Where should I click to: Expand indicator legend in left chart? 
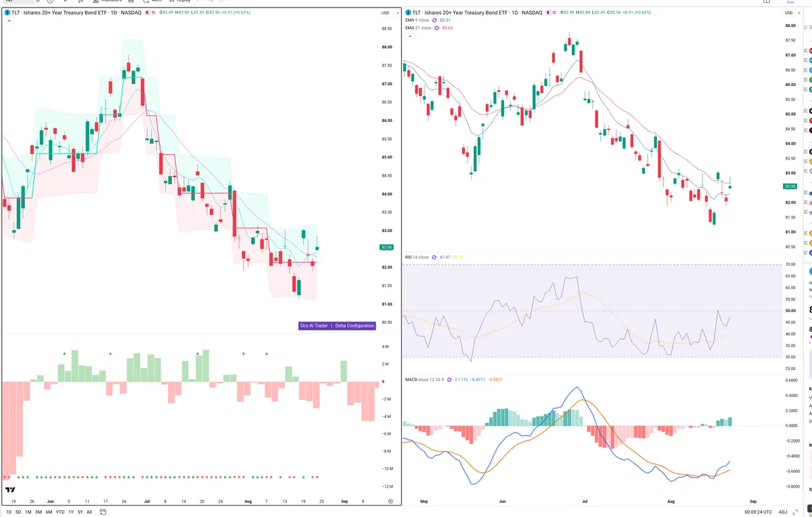8,21
